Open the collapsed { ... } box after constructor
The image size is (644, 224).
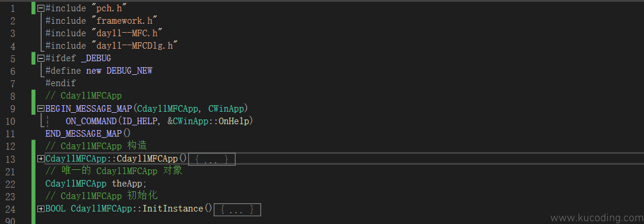pos(211,159)
